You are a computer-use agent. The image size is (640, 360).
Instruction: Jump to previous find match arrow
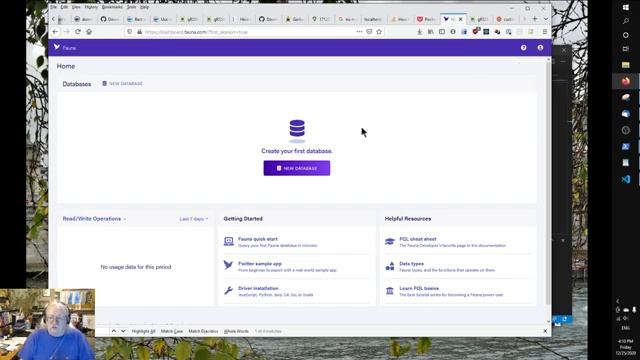(x=114, y=331)
